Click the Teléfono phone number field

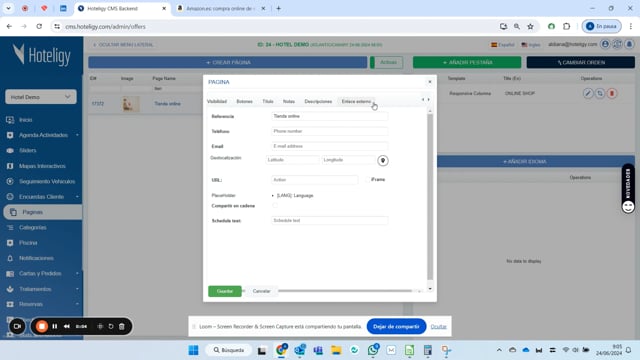329,131
